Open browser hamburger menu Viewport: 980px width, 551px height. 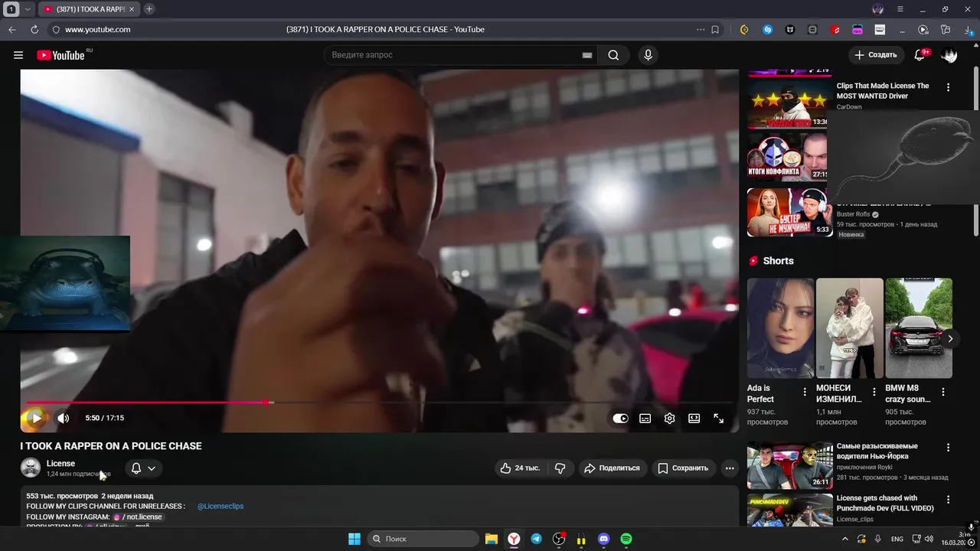coord(900,9)
